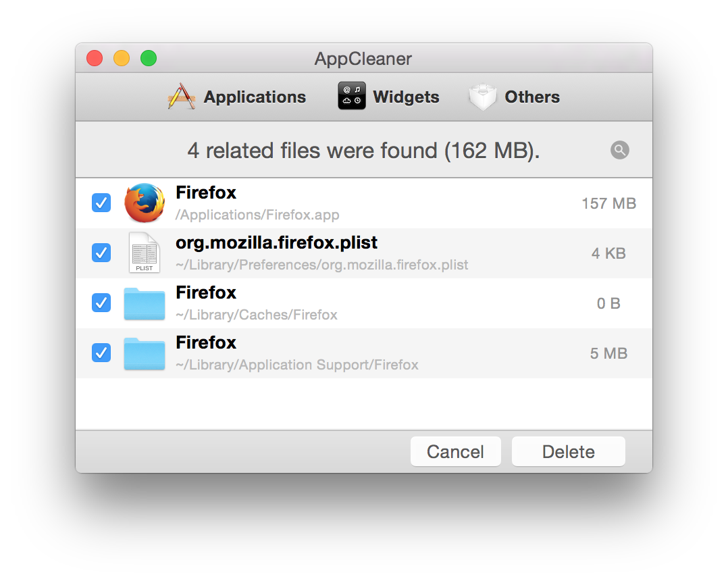Click the Others brick icon
Image resolution: width=728 pixels, height=581 pixels.
tap(484, 97)
